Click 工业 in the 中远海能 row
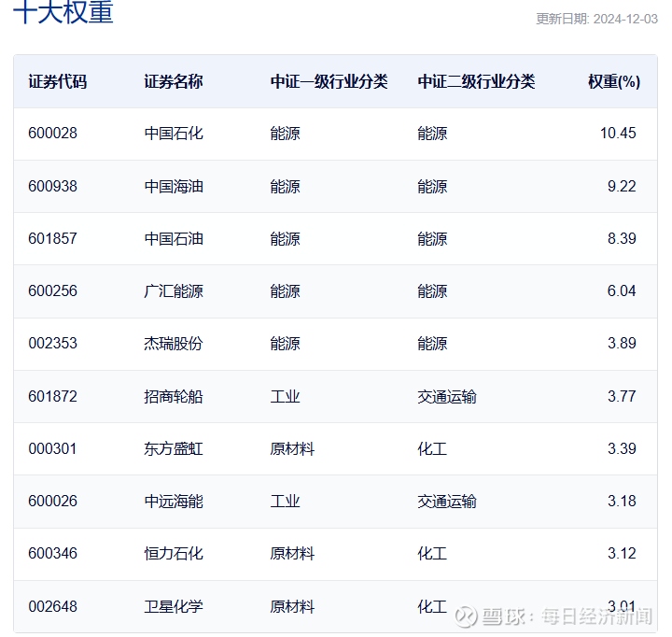 click(285, 502)
